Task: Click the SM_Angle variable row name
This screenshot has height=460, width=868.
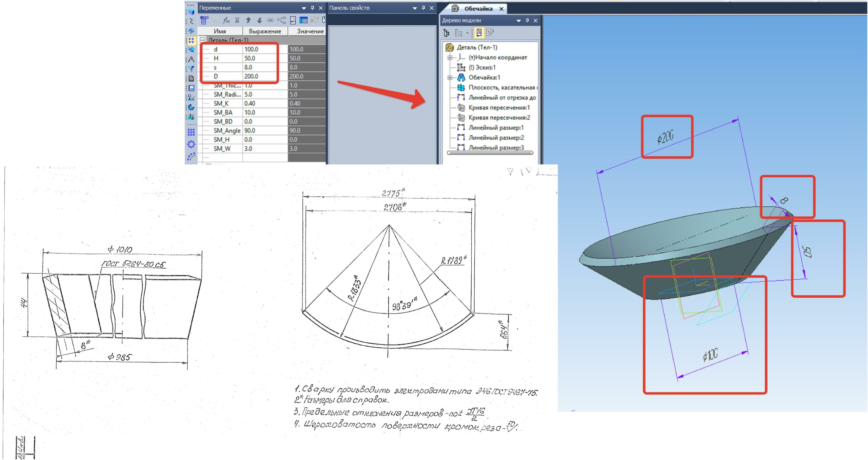Action: (227, 131)
